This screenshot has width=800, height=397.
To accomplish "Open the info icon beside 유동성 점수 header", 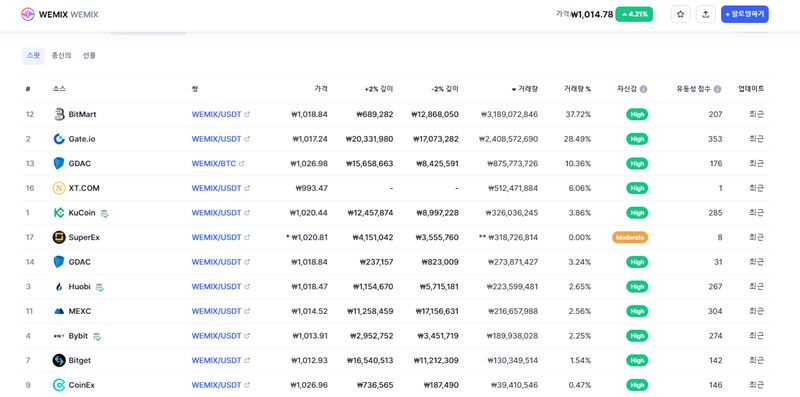I will pos(717,89).
